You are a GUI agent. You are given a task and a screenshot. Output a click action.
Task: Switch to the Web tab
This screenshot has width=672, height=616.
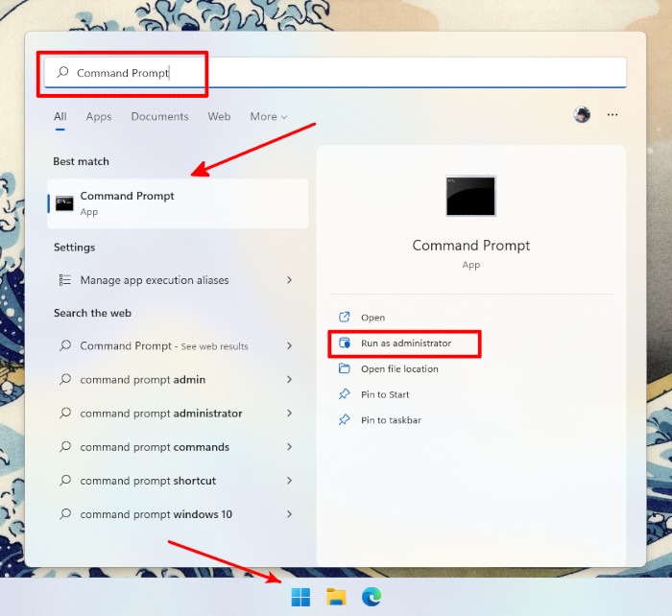(219, 116)
